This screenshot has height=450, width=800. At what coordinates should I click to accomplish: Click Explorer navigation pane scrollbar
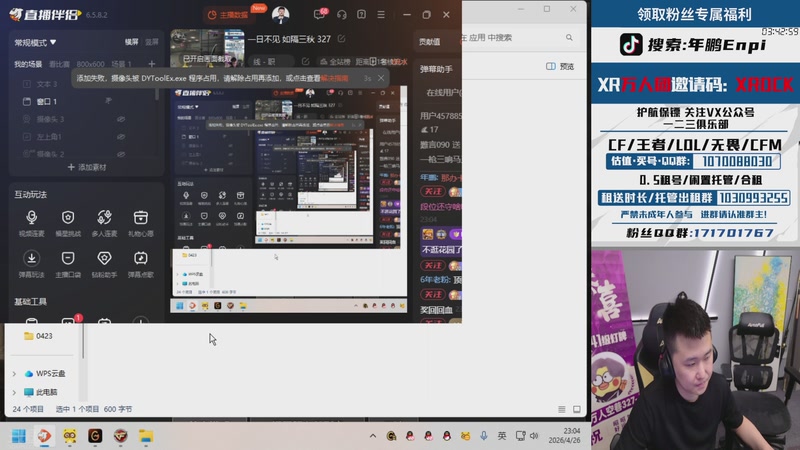pyautogui.click(x=83, y=339)
